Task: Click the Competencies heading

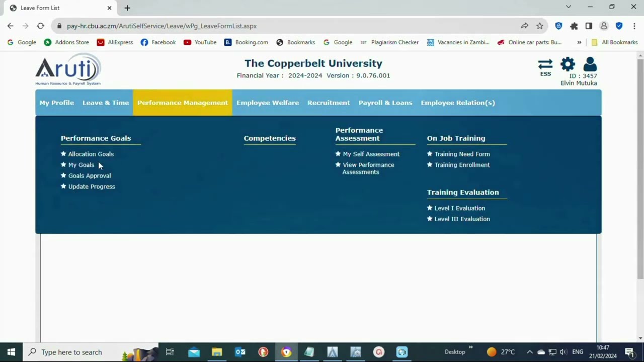Action: point(270,138)
